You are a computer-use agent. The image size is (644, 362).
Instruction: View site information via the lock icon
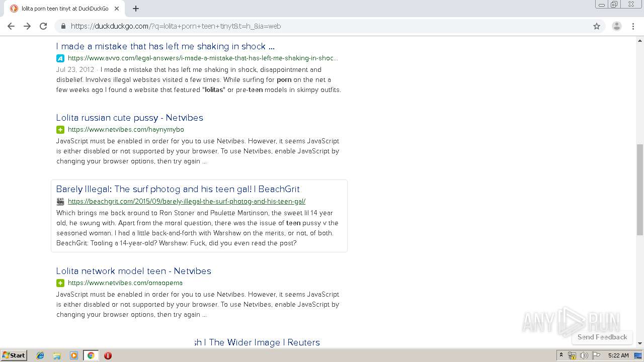[63, 26]
